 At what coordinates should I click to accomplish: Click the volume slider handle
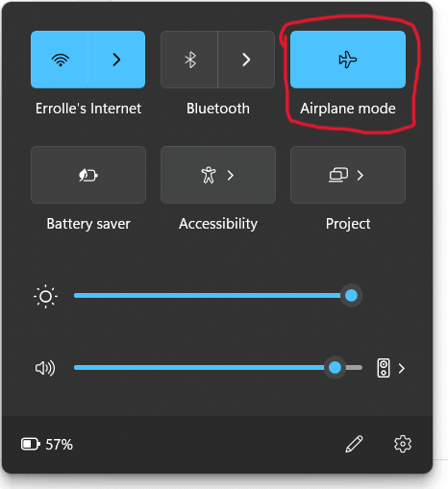(x=335, y=368)
